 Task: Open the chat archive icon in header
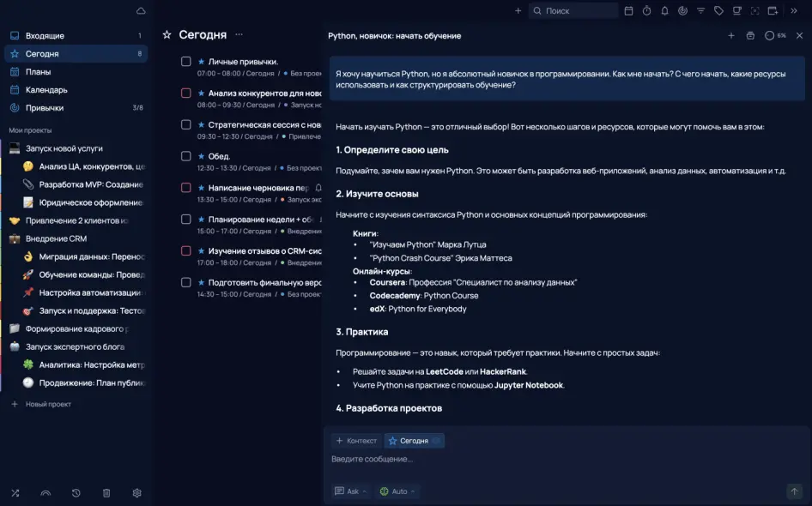pos(750,36)
